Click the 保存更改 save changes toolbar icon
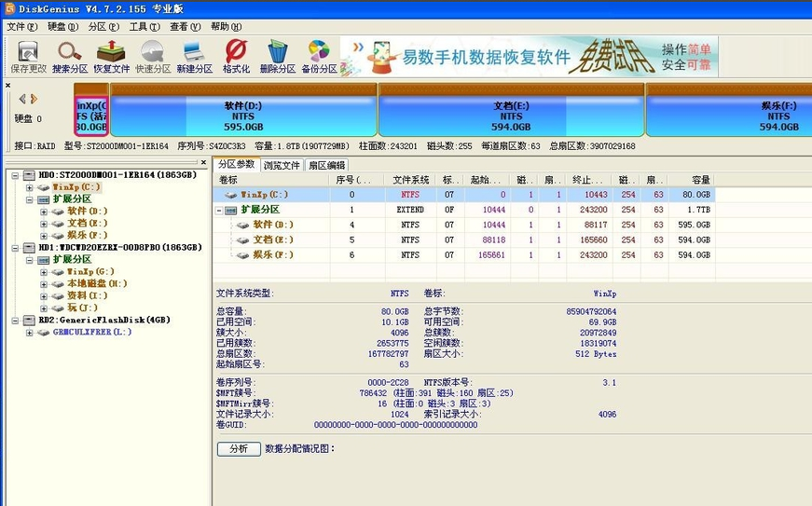Image resolution: width=812 pixels, height=506 pixels. pyautogui.click(x=28, y=57)
